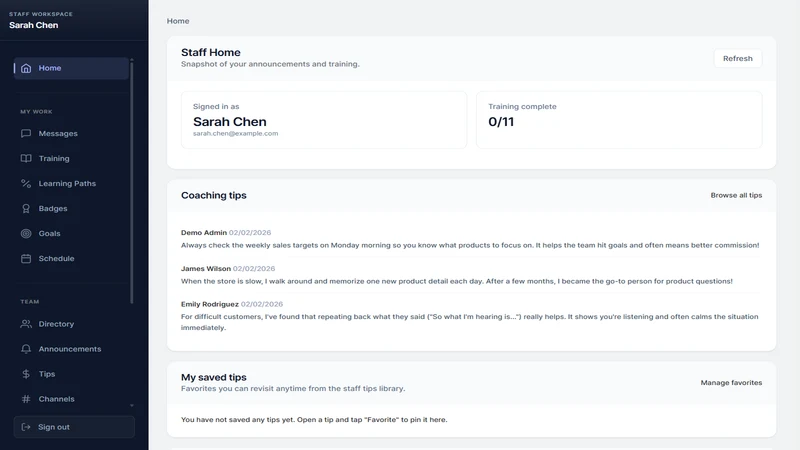Viewport: 800px width, 450px height.
Task: Click the Emily Rodriguez tip author name
Action: [x=210, y=305]
